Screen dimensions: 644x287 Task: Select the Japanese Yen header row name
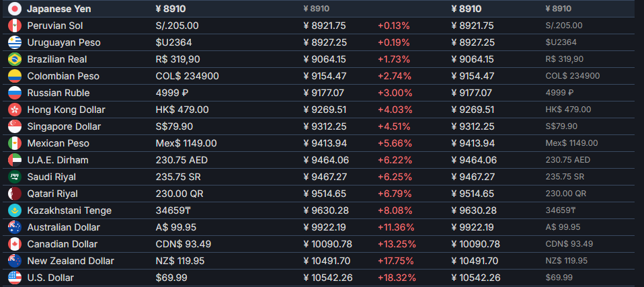(x=58, y=9)
